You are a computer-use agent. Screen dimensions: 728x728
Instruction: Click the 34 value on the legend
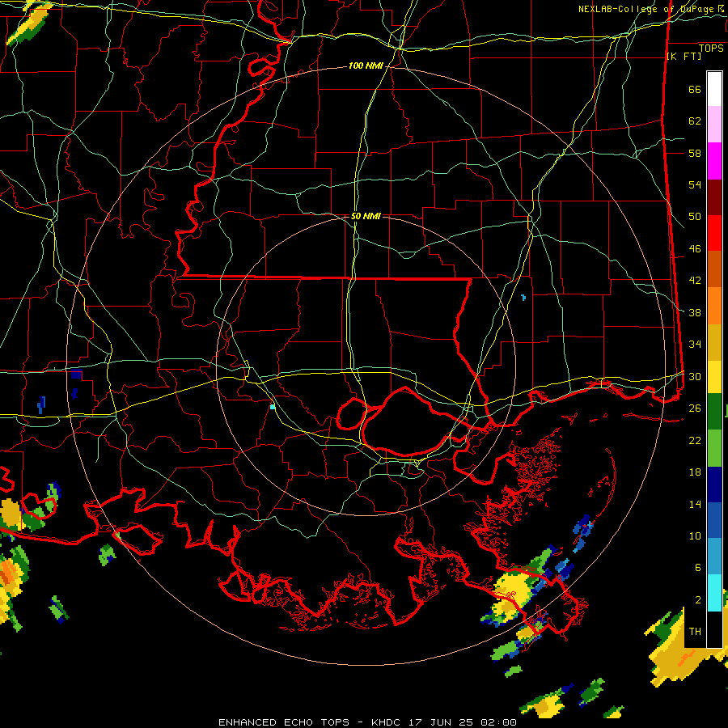[x=695, y=344]
